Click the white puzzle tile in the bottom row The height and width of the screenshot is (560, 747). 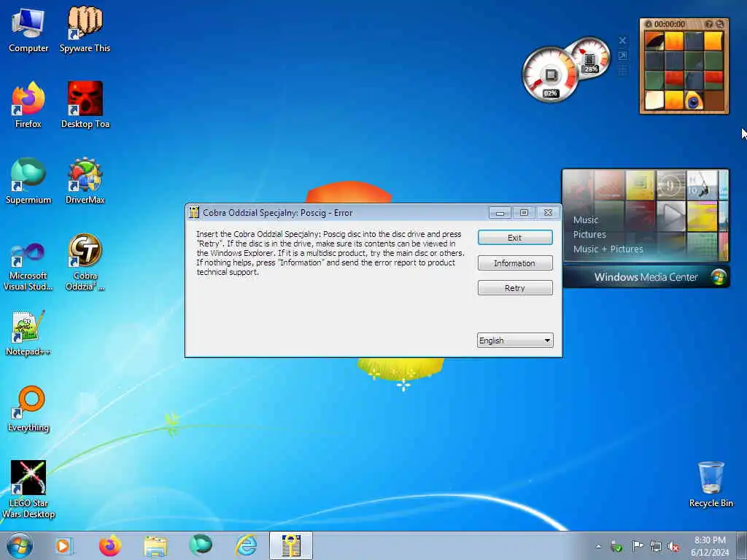(654, 101)
